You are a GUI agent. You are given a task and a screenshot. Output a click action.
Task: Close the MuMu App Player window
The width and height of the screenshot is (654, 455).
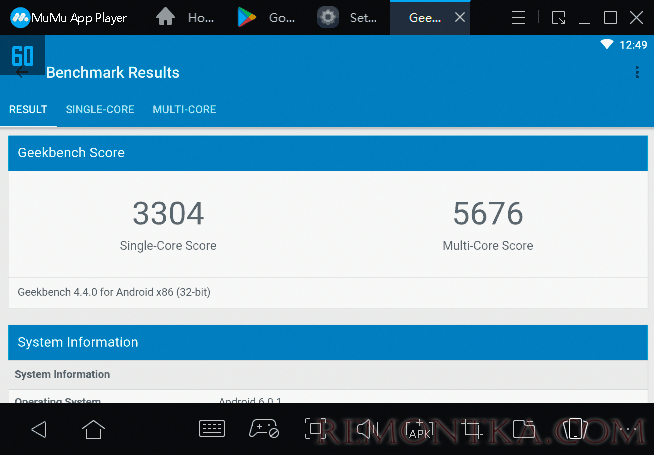(x=636, y=18)
